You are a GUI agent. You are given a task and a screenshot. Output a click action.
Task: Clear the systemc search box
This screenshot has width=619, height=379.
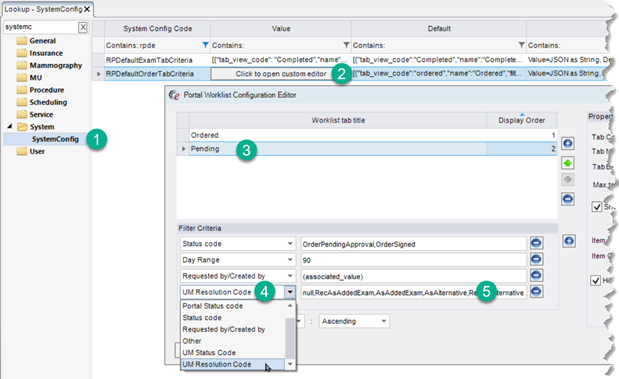[83, 27]
